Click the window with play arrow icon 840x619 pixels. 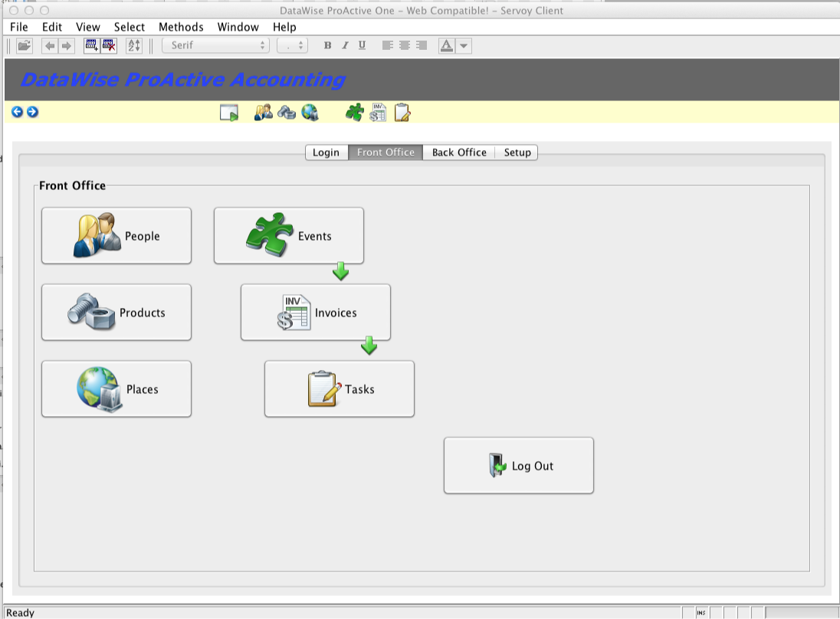pos(229,113)
